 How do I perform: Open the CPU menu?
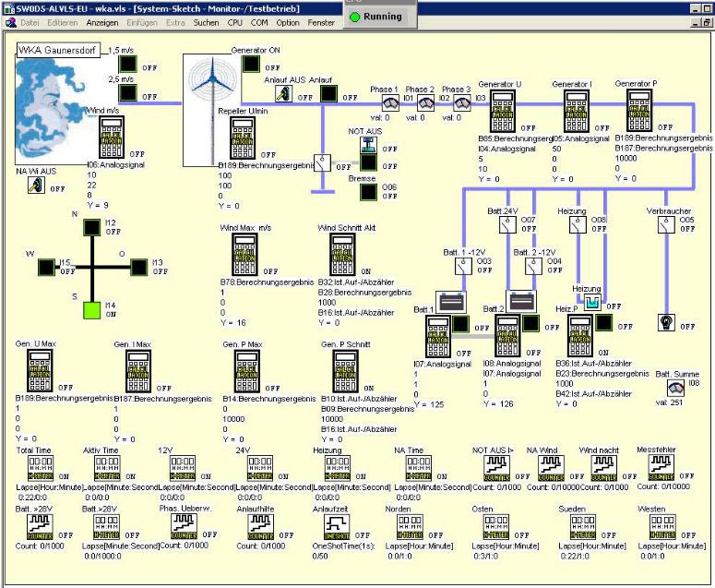[x=235, y=22]
